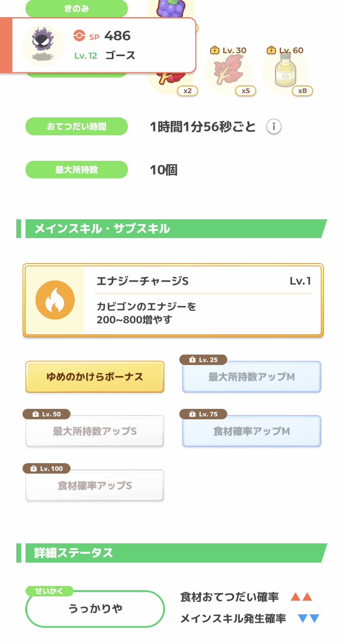The height and width of the screenshot is (644, 346).
Task: Open the locked 最大所持数アップS sub skill
Action: (95, 431)
